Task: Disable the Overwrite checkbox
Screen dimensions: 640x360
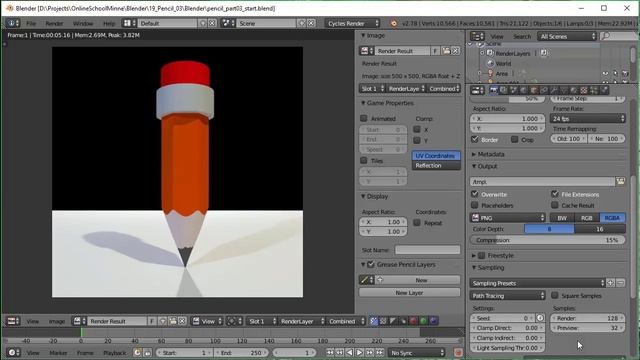Action: 475,194
